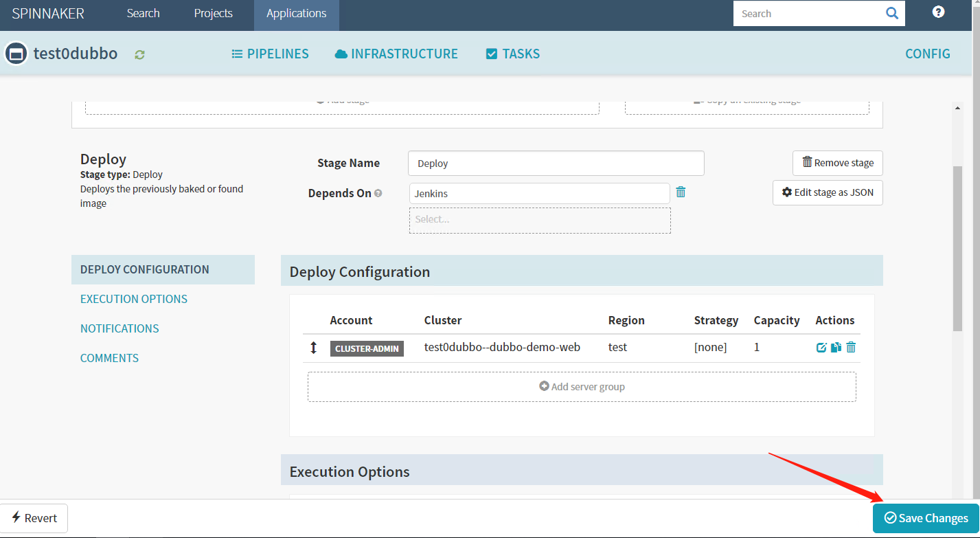Screen dimensions: 980x538
Task: Open the Applications tab
Action: (296, 14)
